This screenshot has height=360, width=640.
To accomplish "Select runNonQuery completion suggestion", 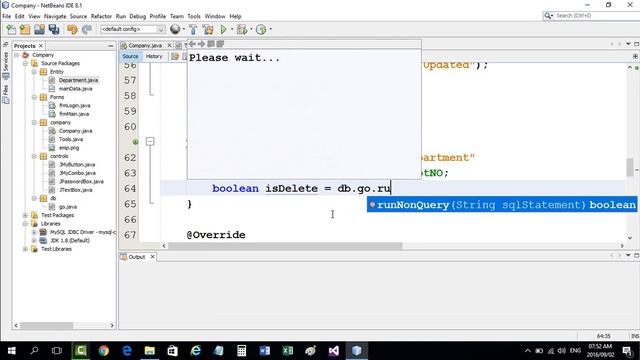I will (502, 204).
